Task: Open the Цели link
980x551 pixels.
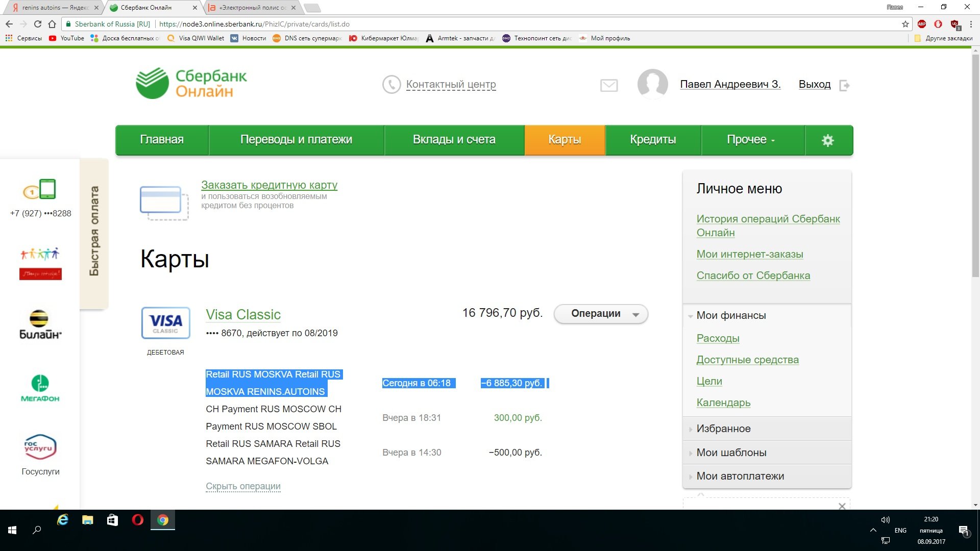Action: (709, 382)
